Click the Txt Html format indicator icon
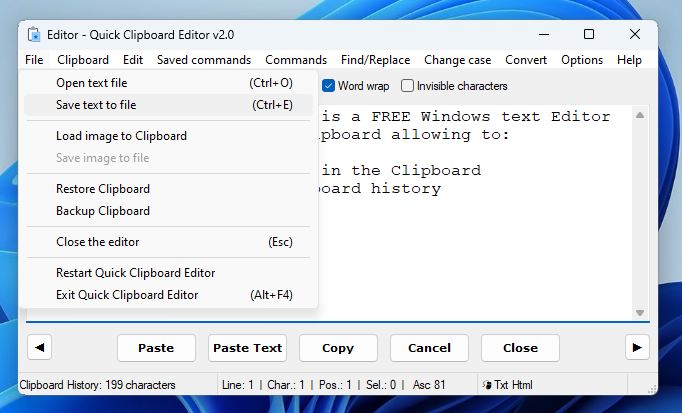This screenshot has height=413, width=682. click(x=487, y=385)
